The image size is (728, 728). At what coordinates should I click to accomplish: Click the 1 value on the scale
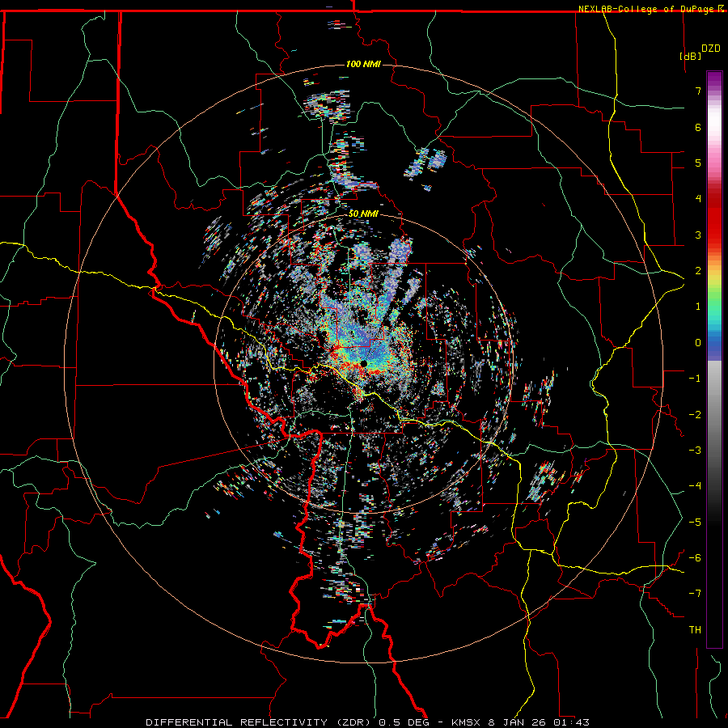point(698,307)
